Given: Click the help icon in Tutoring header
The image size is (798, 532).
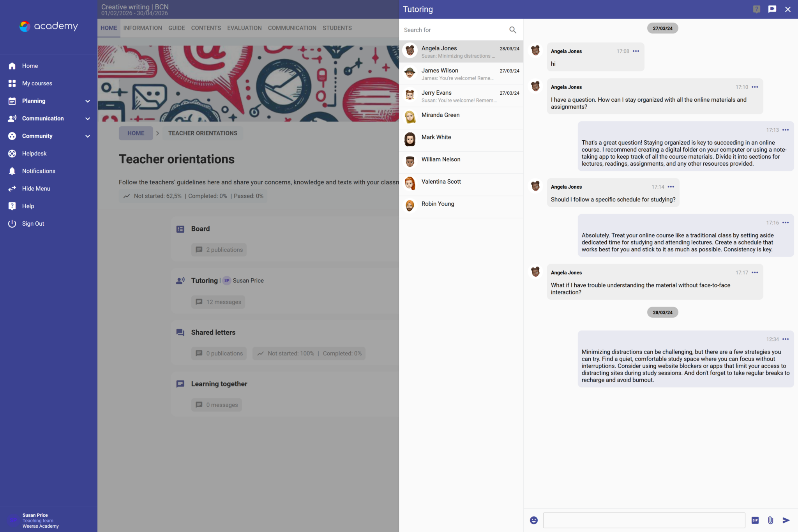Looking at the screenshot, I should click(756, 9).
